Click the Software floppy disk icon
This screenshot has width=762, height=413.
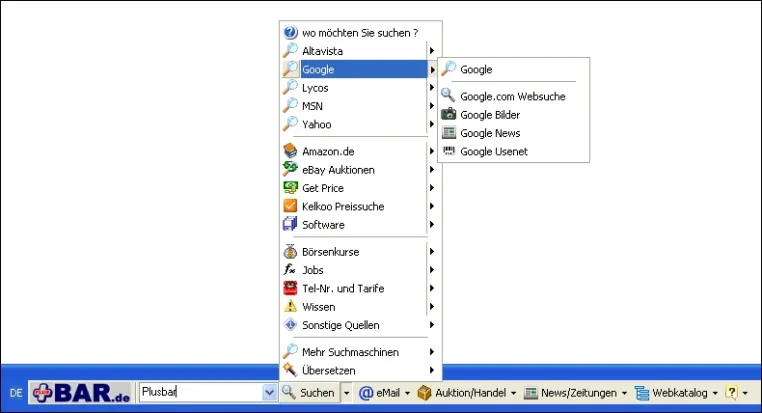[290, 224]
